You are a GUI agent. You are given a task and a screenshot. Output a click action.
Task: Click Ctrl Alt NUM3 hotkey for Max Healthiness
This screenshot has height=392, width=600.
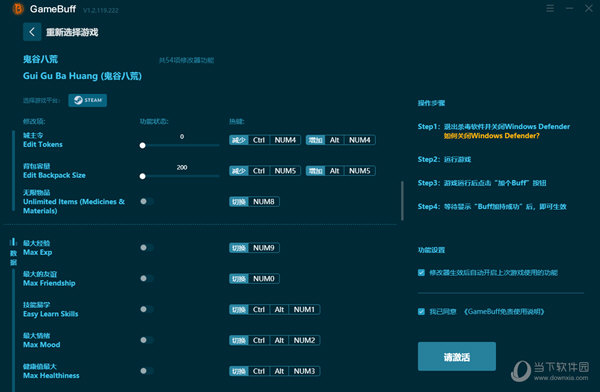coord(274,371)
